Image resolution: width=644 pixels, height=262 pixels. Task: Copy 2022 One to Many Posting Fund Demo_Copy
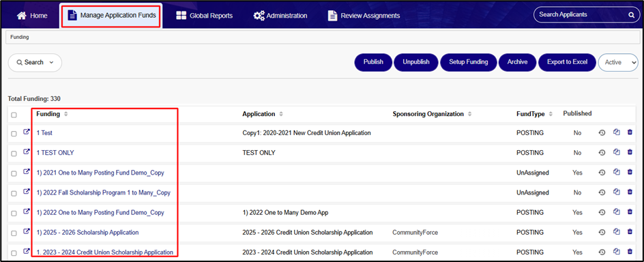(616, 212)
